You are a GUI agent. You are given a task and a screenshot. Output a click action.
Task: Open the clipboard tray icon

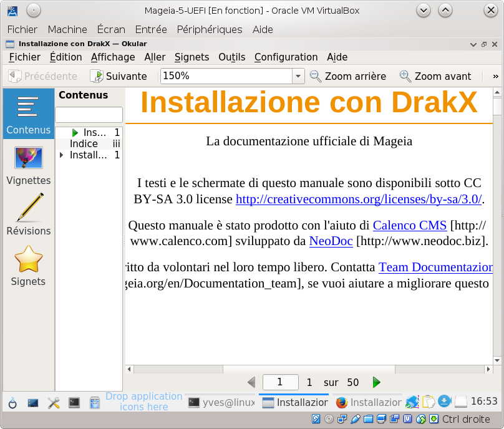429,402
